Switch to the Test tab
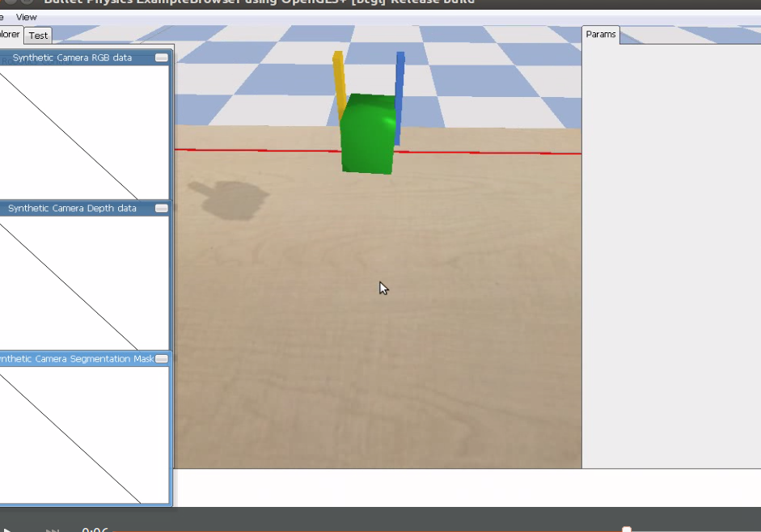761x532 pixels. [x=37, y=35]
